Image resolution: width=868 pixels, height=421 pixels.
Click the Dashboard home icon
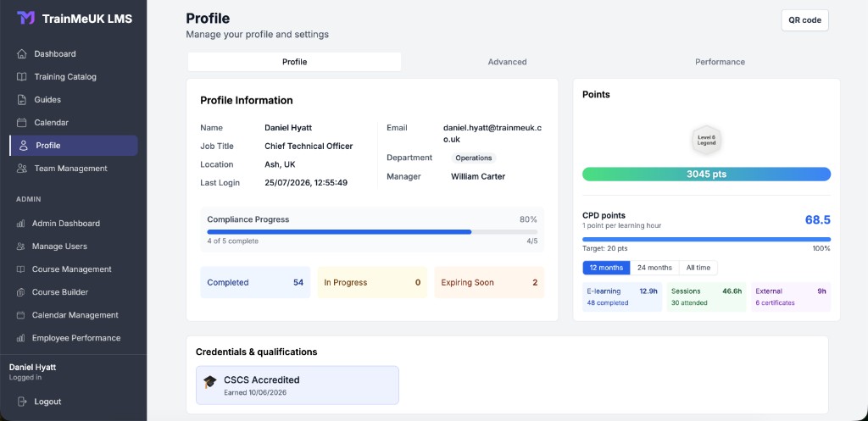21,53
